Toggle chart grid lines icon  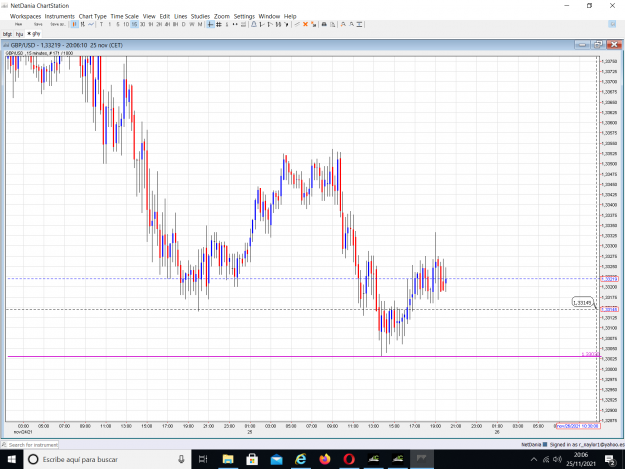pyautogui.click(x=218, y=24)
